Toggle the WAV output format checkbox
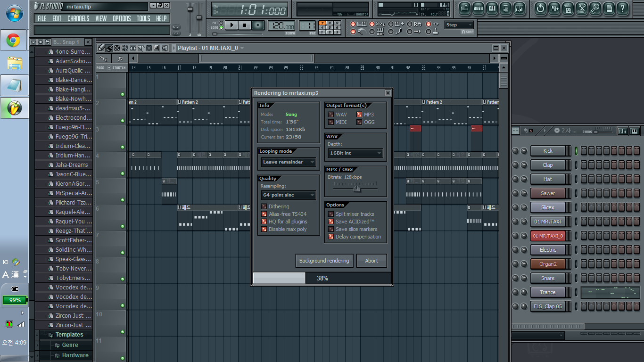 click(x=331, y=115)
